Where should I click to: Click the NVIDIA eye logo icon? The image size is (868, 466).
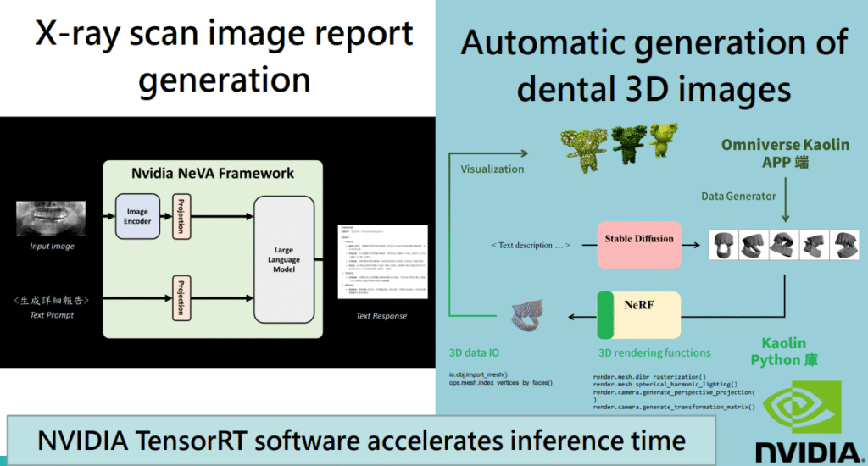coord(803,408)
